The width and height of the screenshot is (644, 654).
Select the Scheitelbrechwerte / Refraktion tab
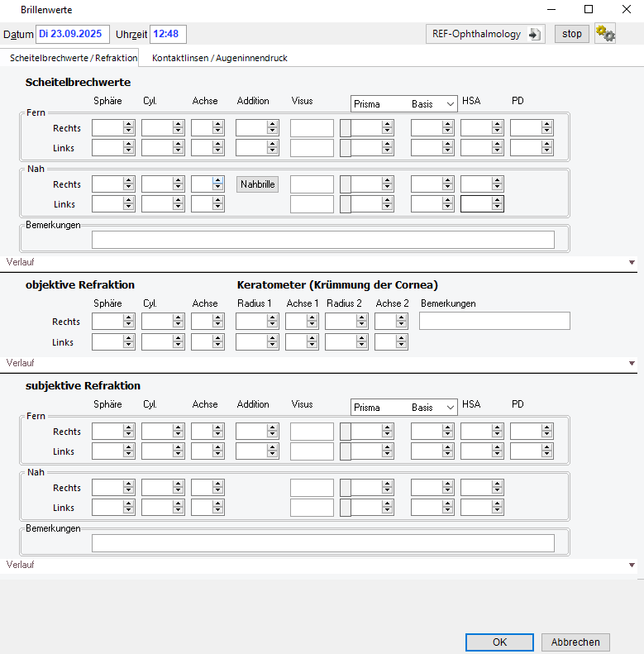tap(73, 58)
